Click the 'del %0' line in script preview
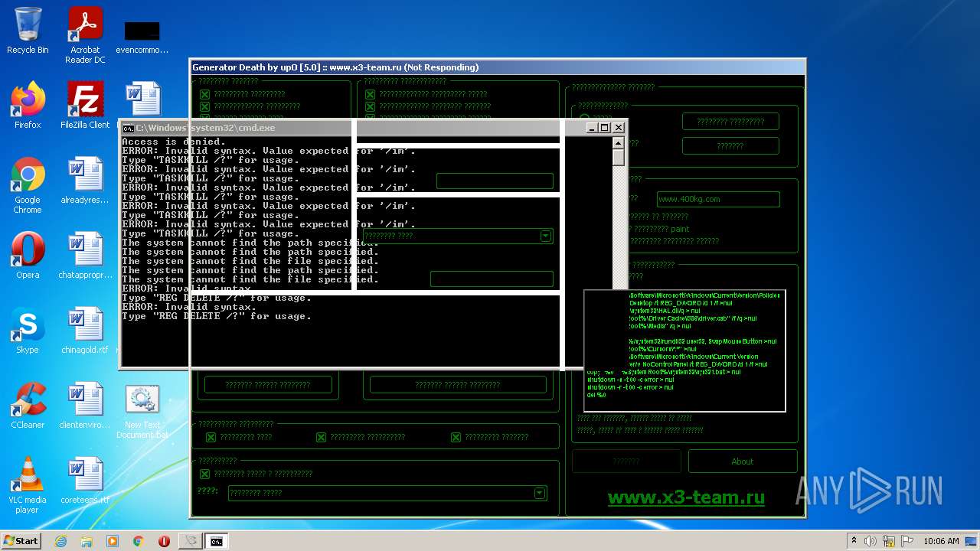980x551 pixels. pos(596,395)
